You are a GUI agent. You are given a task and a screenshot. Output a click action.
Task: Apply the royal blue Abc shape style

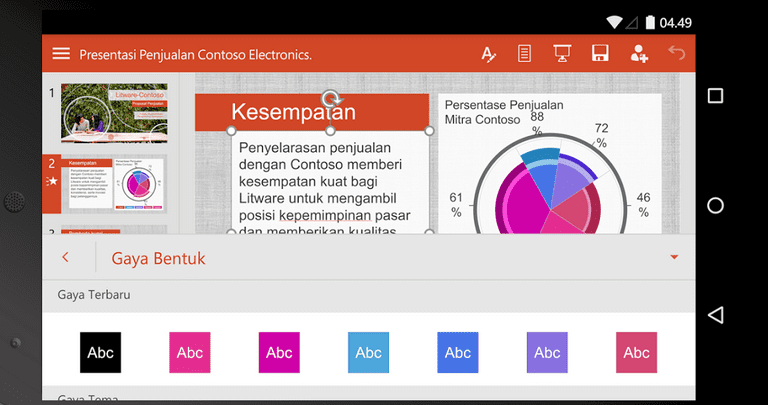point(458,353)
